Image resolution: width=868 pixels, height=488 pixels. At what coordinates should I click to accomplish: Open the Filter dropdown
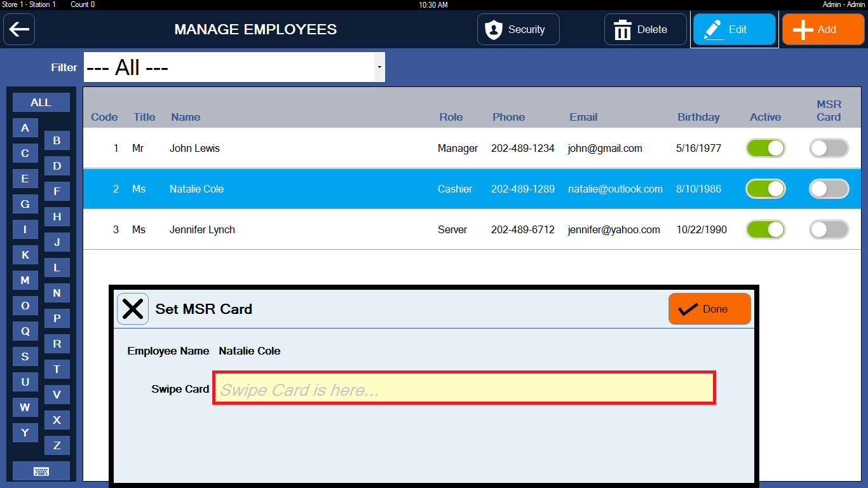[234, 67]
